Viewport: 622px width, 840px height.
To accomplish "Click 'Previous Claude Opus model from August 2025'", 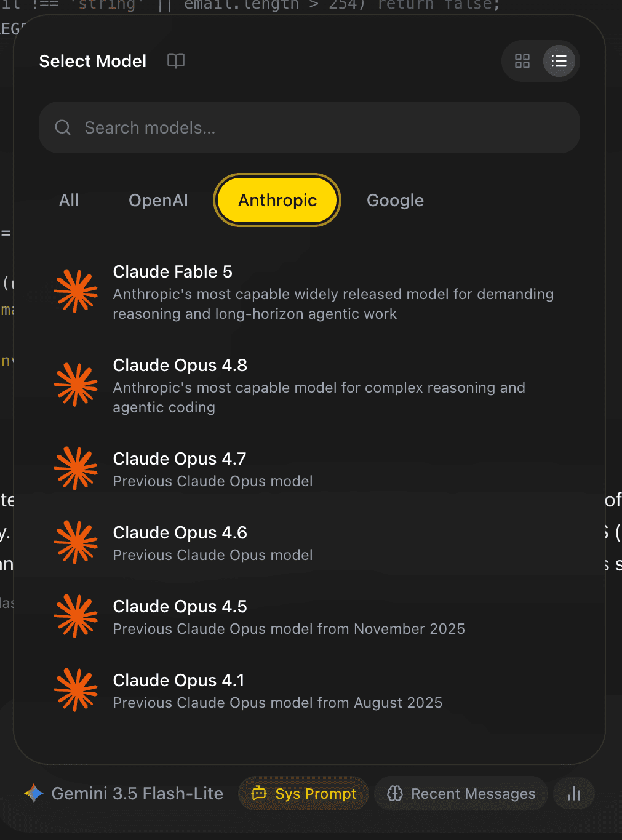I will point(277,703).
